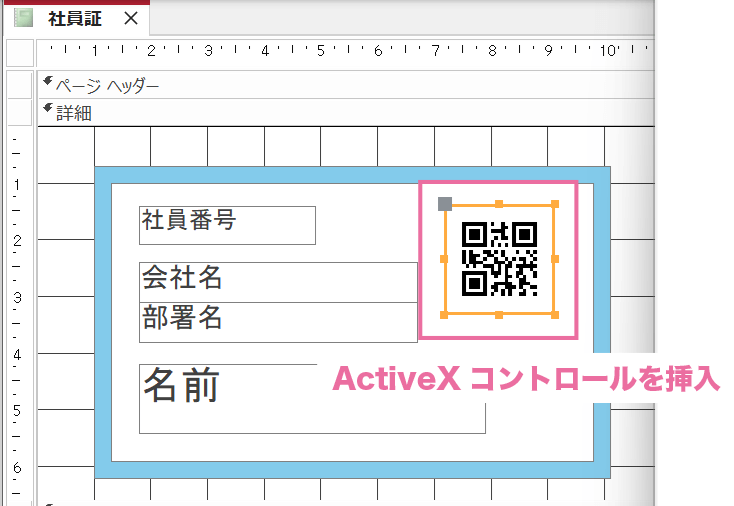Click the gray move handle of QR control
The height and width of the screenshot is (506, 734).
click(445, 204)
